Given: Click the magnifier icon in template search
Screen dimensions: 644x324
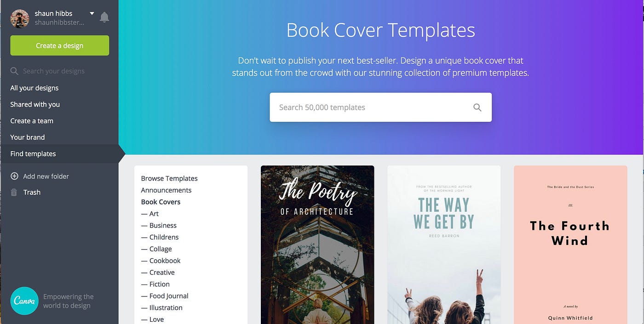Looking at the screenshot, I should pyautogui.click(x=477, y=108).
